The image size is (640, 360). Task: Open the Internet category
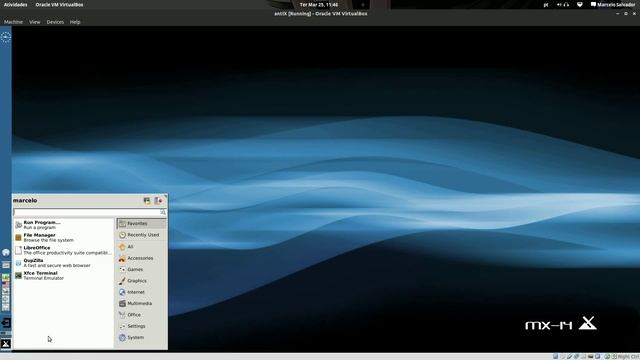(x=141, y=292)
